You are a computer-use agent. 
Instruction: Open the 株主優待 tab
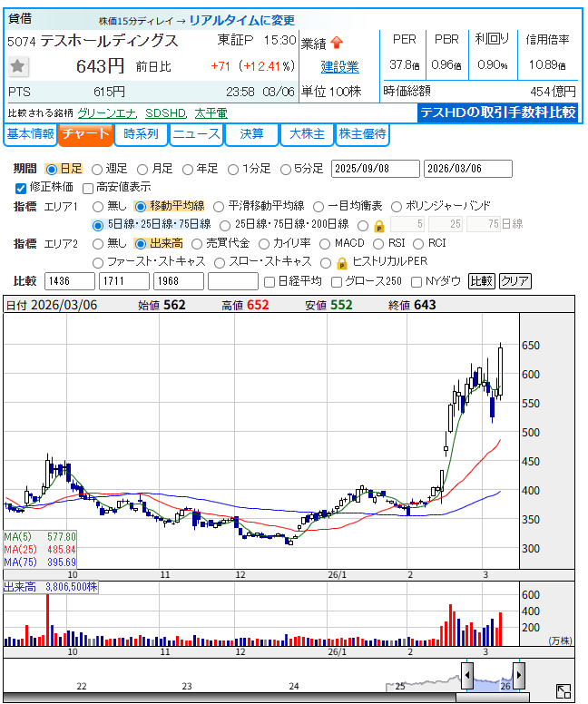tap(362, 134)
